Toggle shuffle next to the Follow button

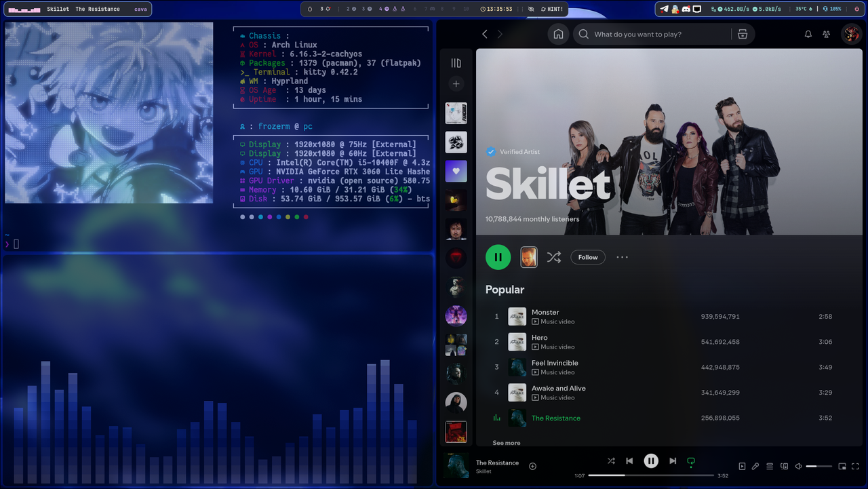pos(554,257)
